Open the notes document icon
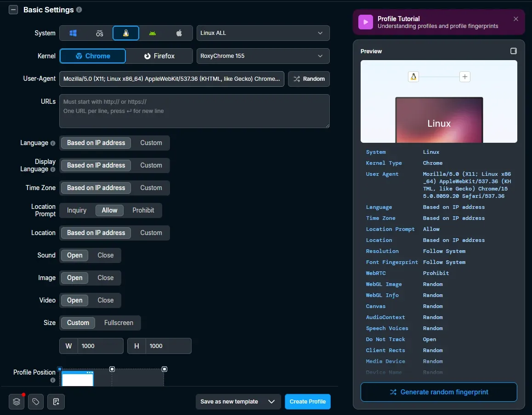532x415 pixels. (x=56, y=402)
